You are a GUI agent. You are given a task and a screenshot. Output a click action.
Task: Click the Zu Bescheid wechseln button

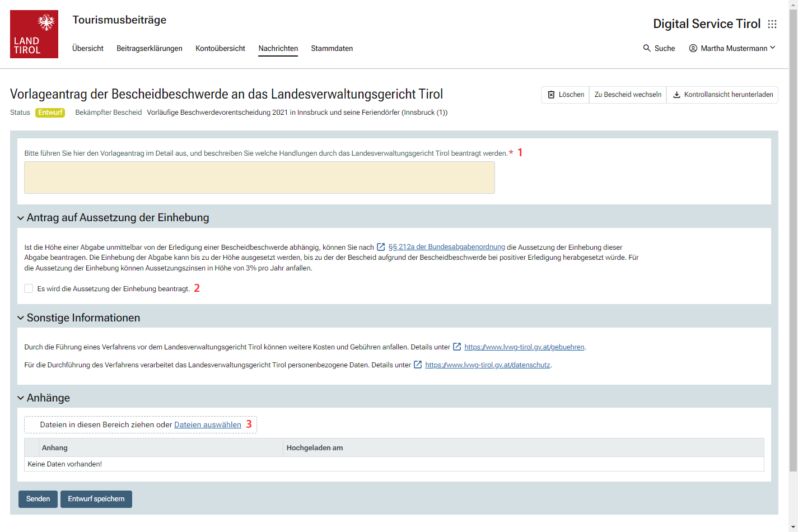pyautogui.click(x=628, y=95)
